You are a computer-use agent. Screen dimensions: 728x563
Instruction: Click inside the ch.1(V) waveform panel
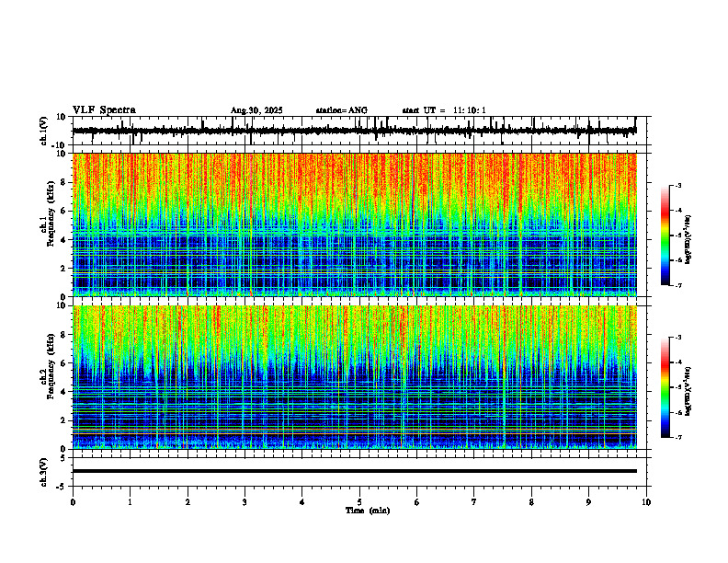(361, 131)
